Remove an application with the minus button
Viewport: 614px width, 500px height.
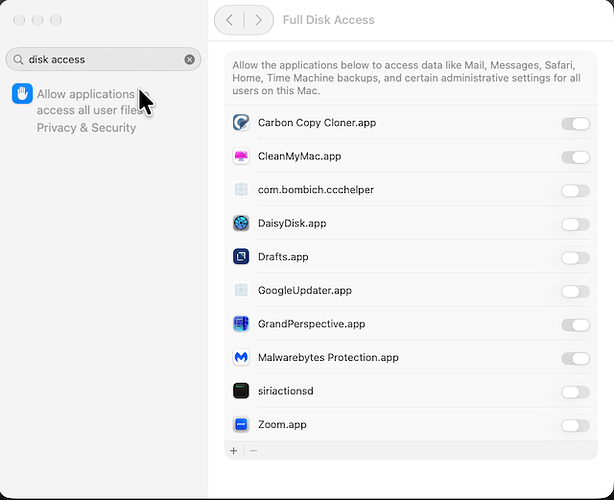(x=253, y=451)
